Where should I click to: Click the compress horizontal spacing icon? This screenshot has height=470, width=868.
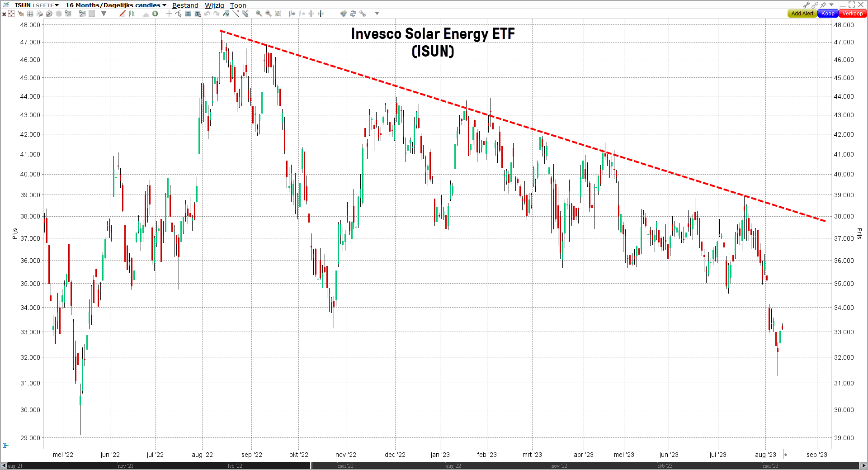[321, 14]
